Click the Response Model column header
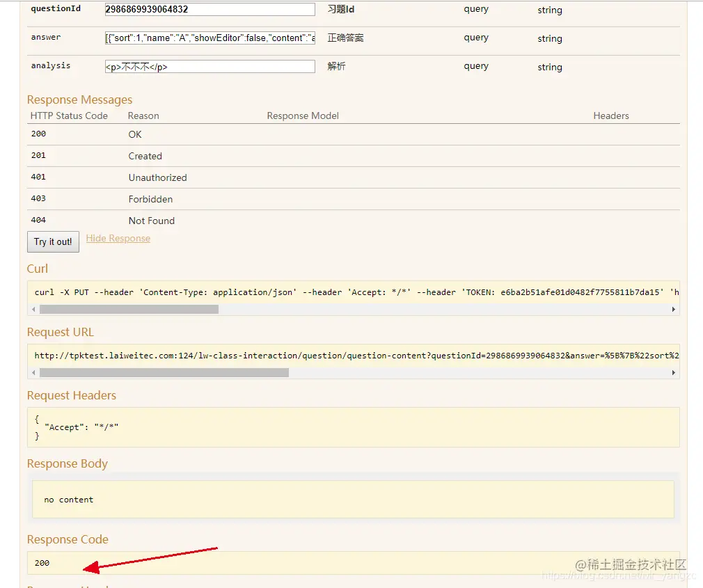Image resolution: width=703 pixels, height=588 pixels. point(303,116)
